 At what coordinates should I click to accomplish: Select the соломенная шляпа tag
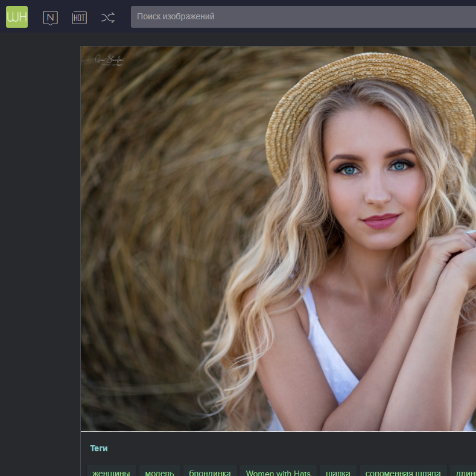(403, 471)
